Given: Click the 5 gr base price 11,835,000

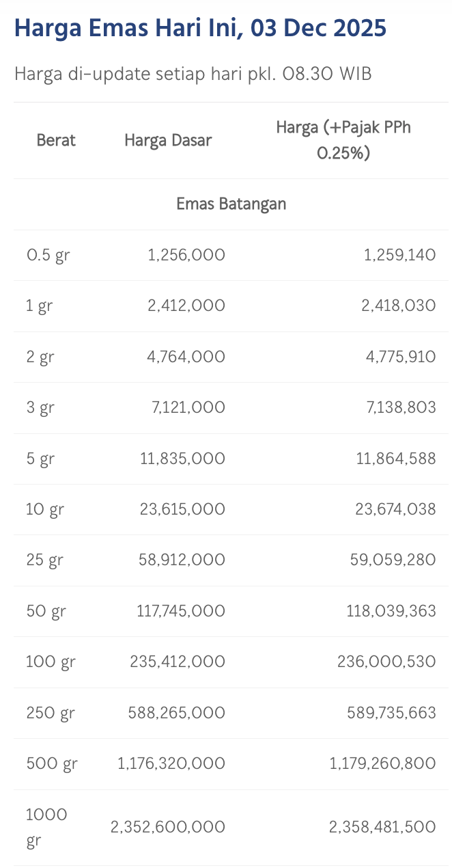Looking at the screenshot, I should [x=182, y=458].
